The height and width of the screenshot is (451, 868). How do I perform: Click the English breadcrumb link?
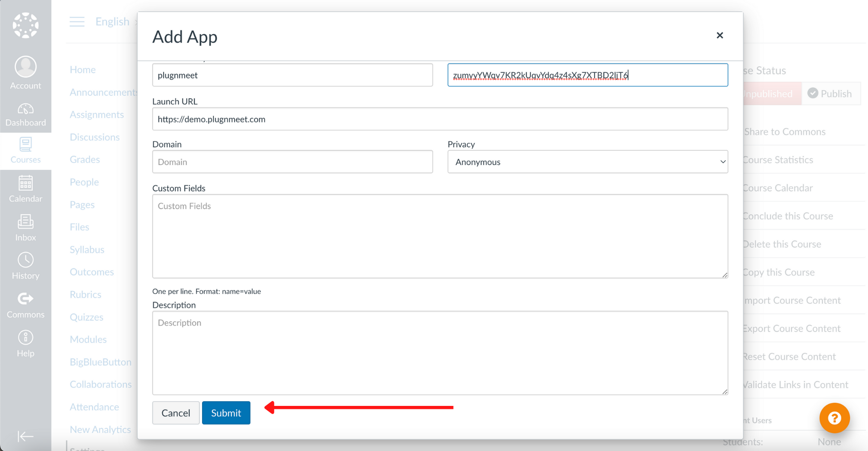click(112, 21)
